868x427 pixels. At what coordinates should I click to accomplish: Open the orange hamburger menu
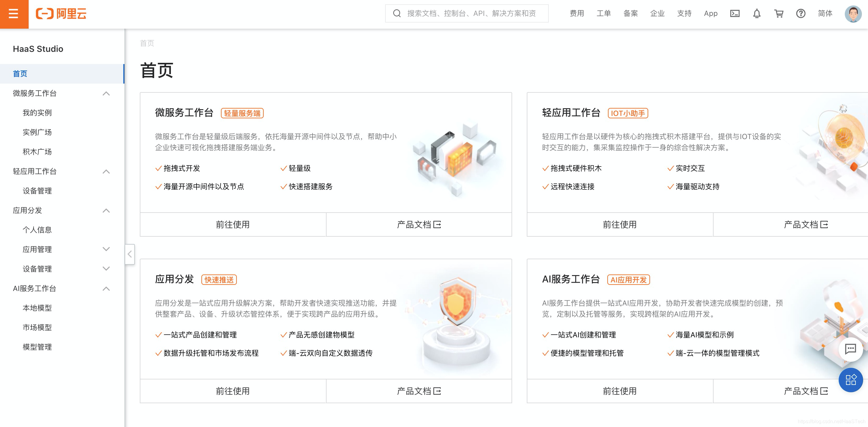pyautogui.click(x=14, y=14)
